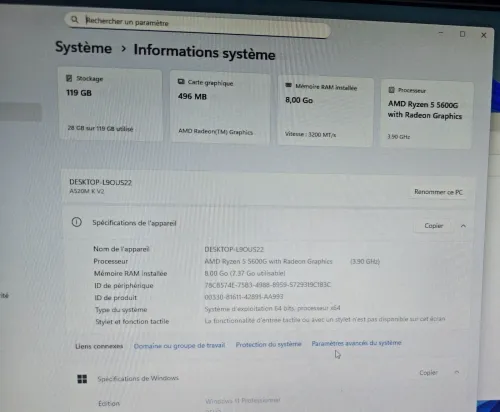Click the 'Type du système' row label

point(121,310)
